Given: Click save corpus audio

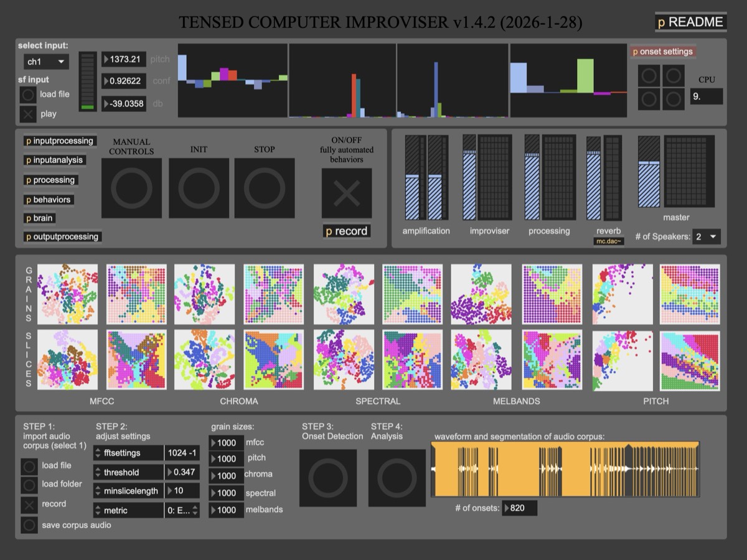Looking at the screenshot, I should pyautogui.click(x=29, y=525).
